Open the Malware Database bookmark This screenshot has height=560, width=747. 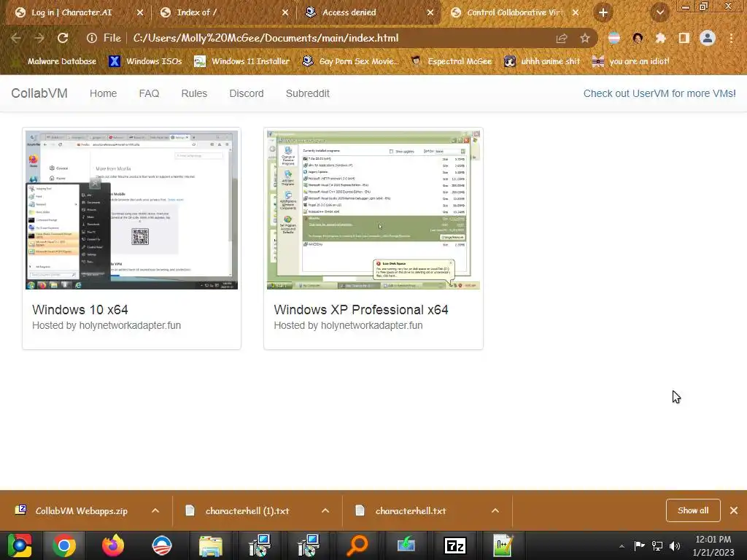tap(55, 61)
